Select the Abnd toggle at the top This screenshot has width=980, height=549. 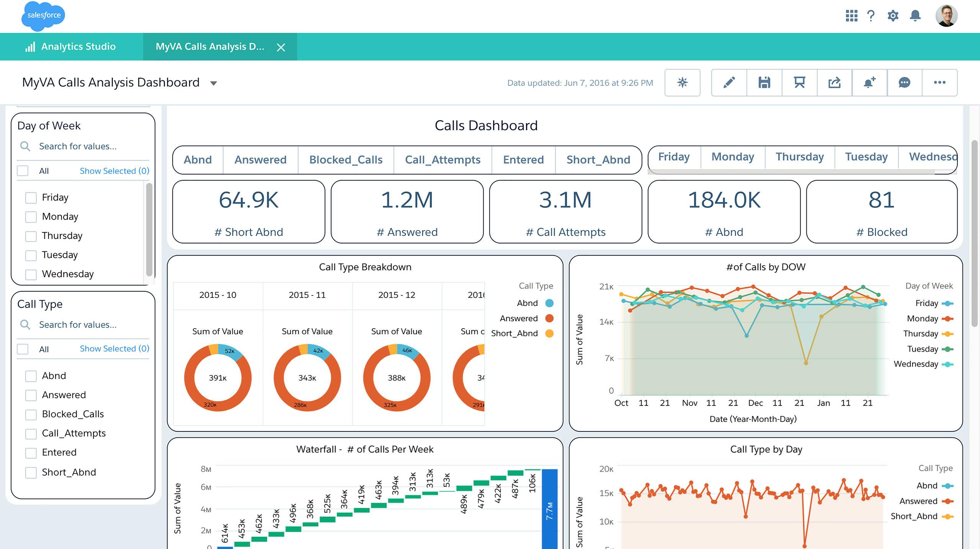click(x=198, y=160)
